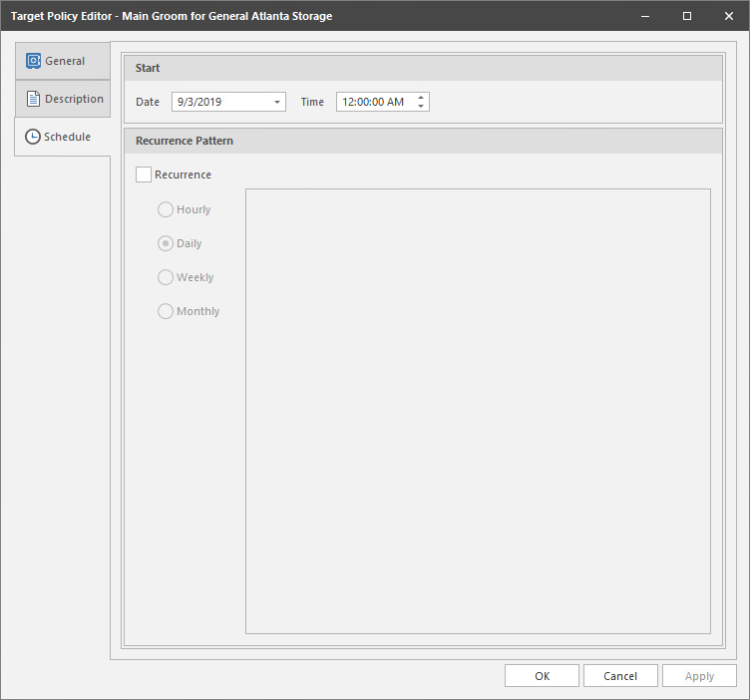The image size is (750, 700).
Task: Maximize the Target Policy Editor window
Action: tap(687, 16)
